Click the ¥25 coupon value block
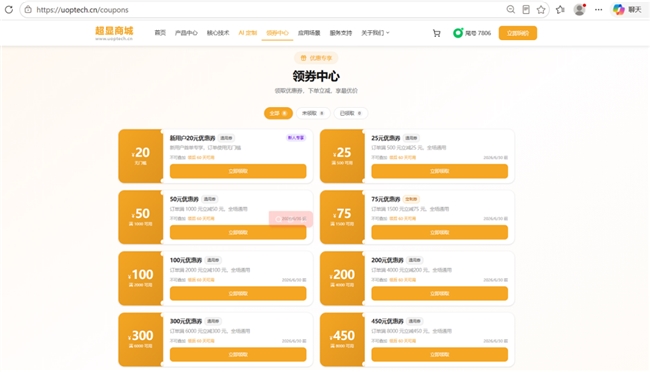This screenshot has height=372, width=650. tap(342, 156)
